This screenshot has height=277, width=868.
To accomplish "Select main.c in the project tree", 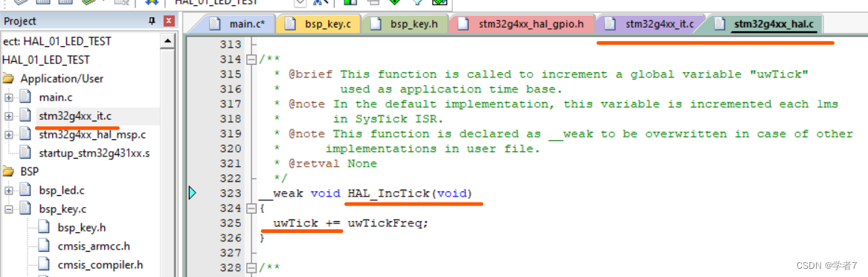I will tap(55, 98).
